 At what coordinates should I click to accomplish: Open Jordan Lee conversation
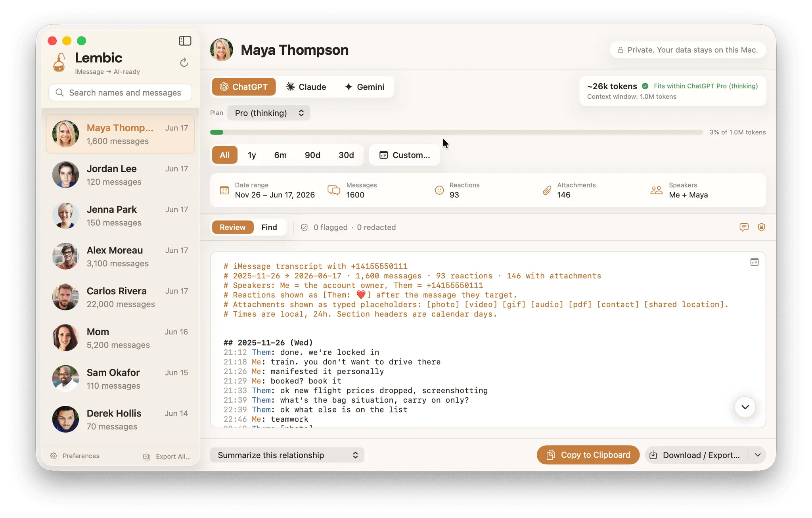pos(120,175)
